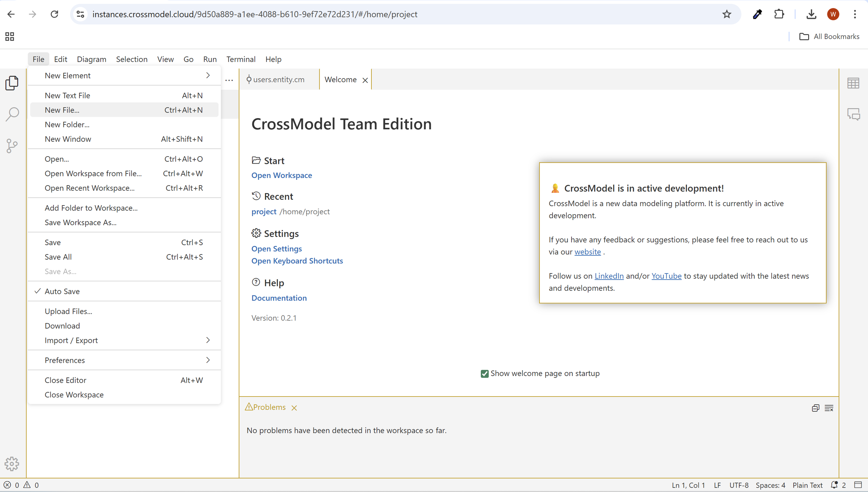Toggle bottom panel icon in status bar
This screenshot has width=868, height=492.
(x=857, y=485)
